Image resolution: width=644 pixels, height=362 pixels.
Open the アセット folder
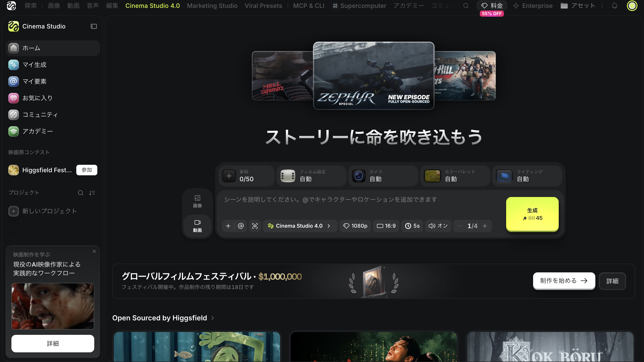click(578, 5)
